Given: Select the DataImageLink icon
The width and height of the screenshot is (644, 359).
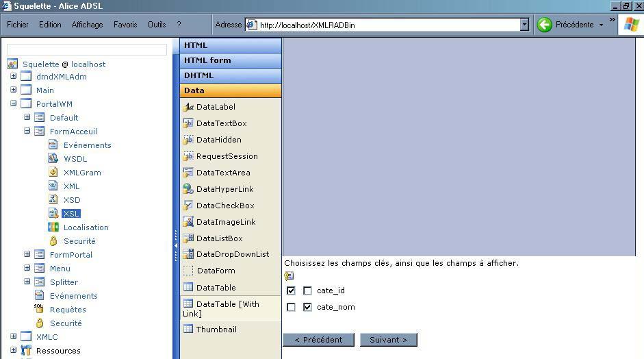Looking at the screenshot, I should (188, 222).
